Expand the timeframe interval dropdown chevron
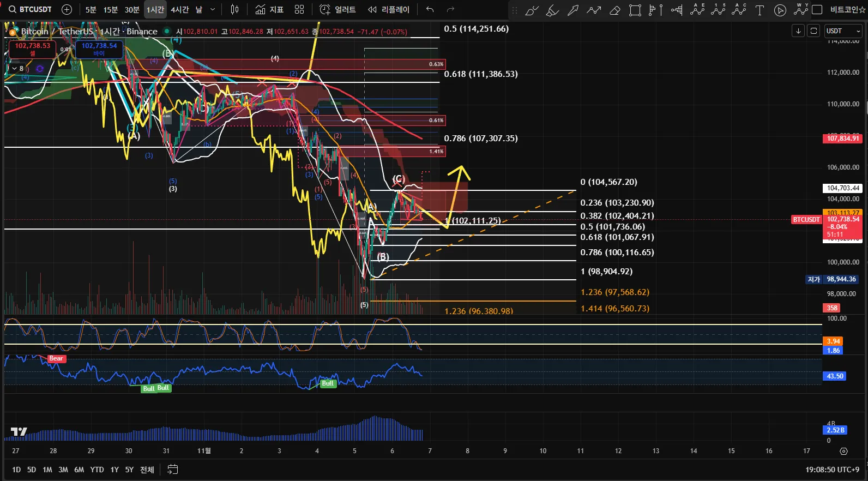 213,9
